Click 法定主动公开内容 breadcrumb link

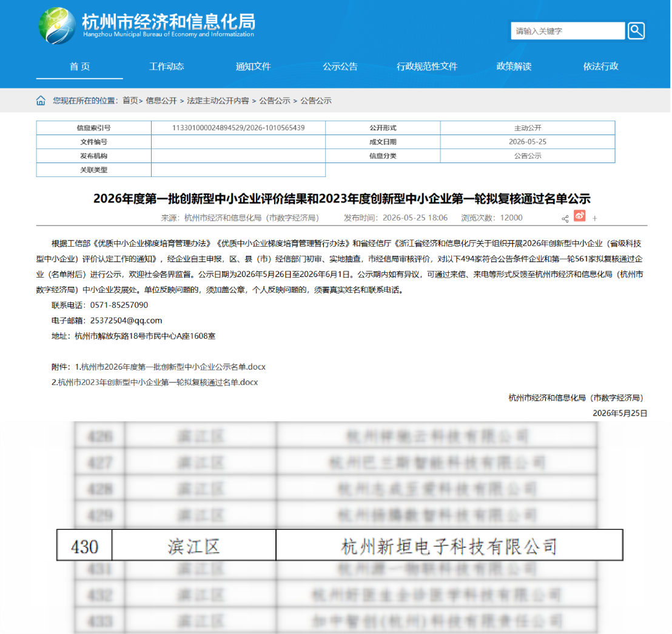(218, 101)
